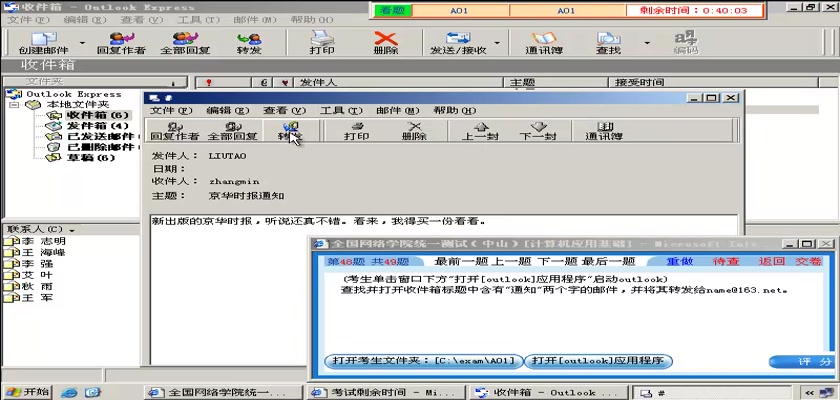Viewport: 840px width, 400px height.
Task: Click 最后一题 in the exam window
Action: click(x=608, y=261)
